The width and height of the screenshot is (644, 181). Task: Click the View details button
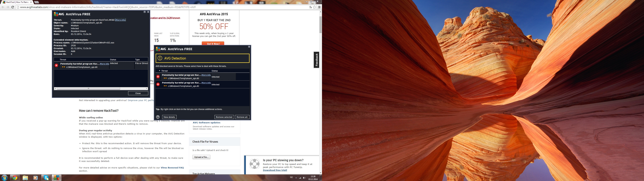tap(169, 117)
